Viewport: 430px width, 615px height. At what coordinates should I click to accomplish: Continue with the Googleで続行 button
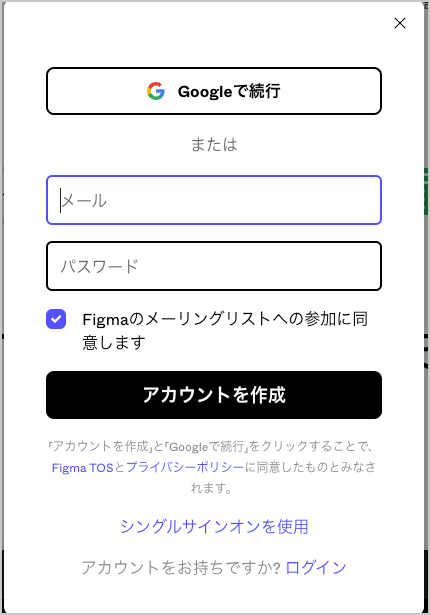click(x=214, y=91)
